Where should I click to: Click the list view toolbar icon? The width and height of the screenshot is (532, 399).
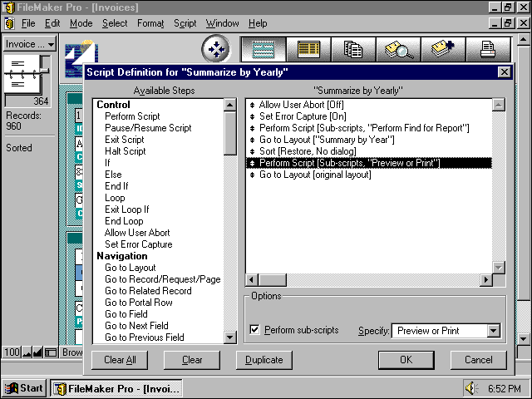(x=308, y=49)
